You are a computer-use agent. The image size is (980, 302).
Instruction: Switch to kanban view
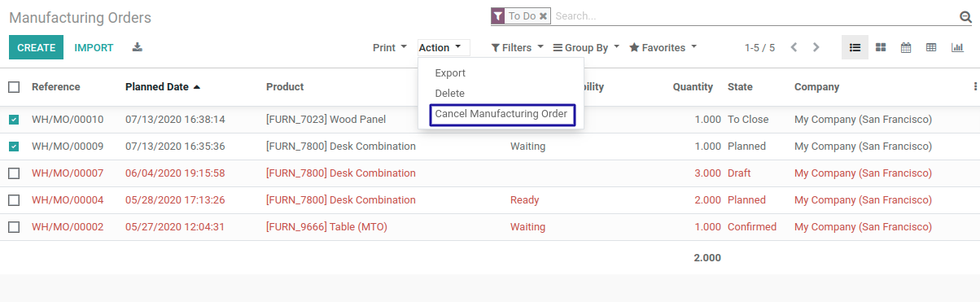coord(881,48)
